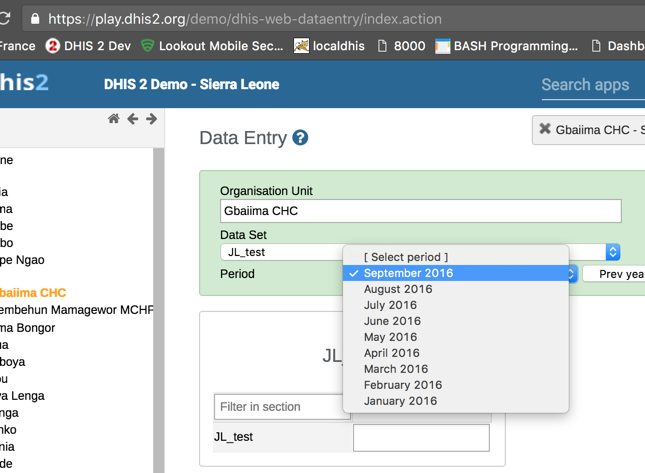The image size is (645, 473).
Task: Select August 2016 in the period list
Action: [x=398, y=289]
